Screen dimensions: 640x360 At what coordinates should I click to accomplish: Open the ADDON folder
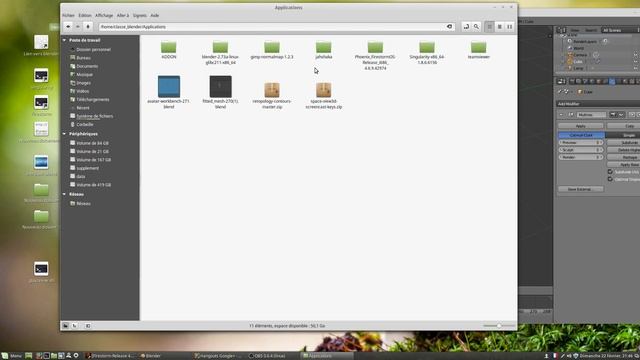click(x=169, y=50)
